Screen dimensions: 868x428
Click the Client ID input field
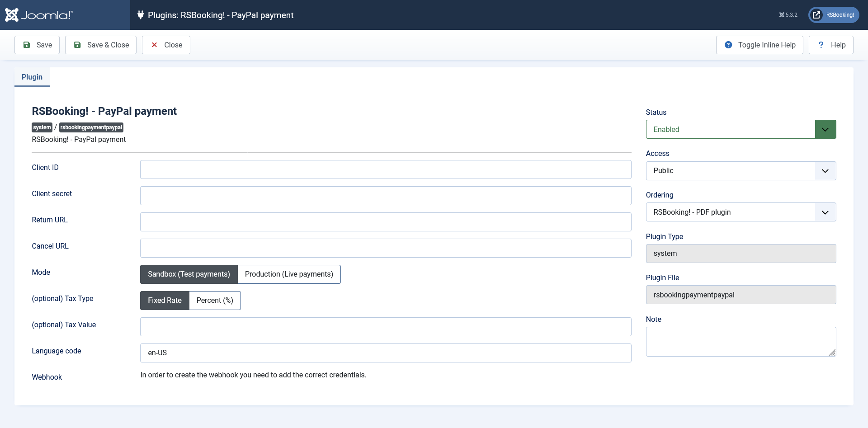tap(386, 169)
